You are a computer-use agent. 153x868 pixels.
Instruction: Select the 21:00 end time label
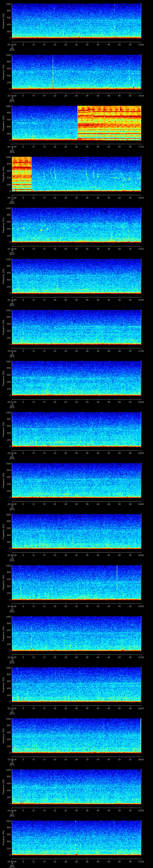click(141, 351)
